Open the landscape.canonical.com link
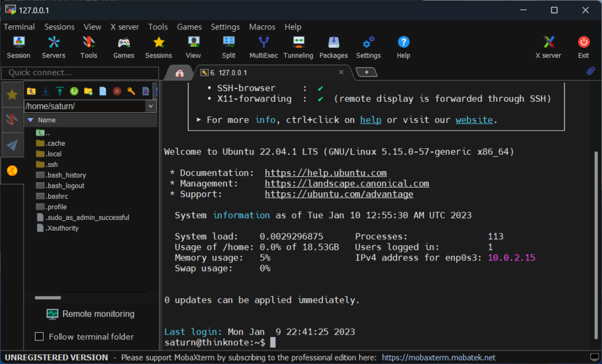Viewport: 602px width, 364px height. (x=347, y=183)
